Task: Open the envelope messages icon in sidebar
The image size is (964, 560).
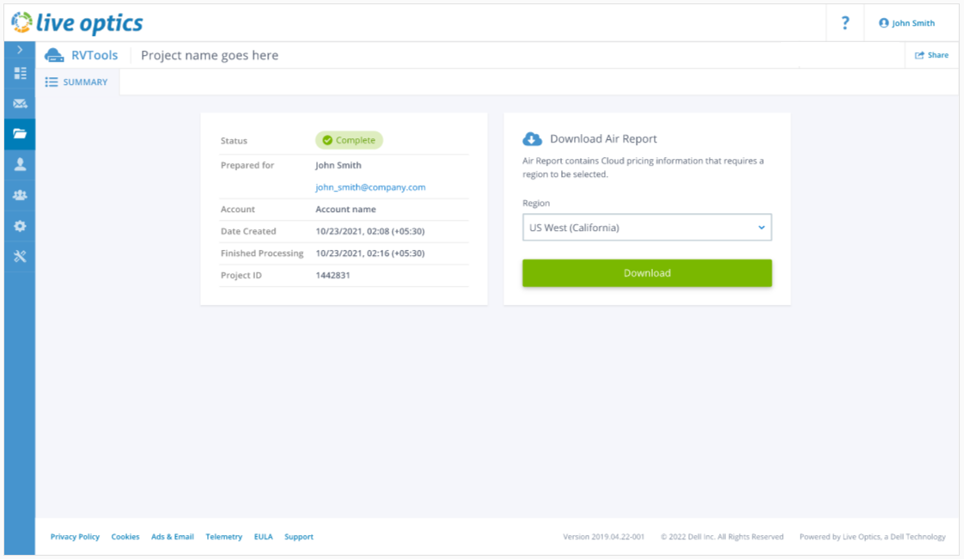Action: [x=20, y=104]
